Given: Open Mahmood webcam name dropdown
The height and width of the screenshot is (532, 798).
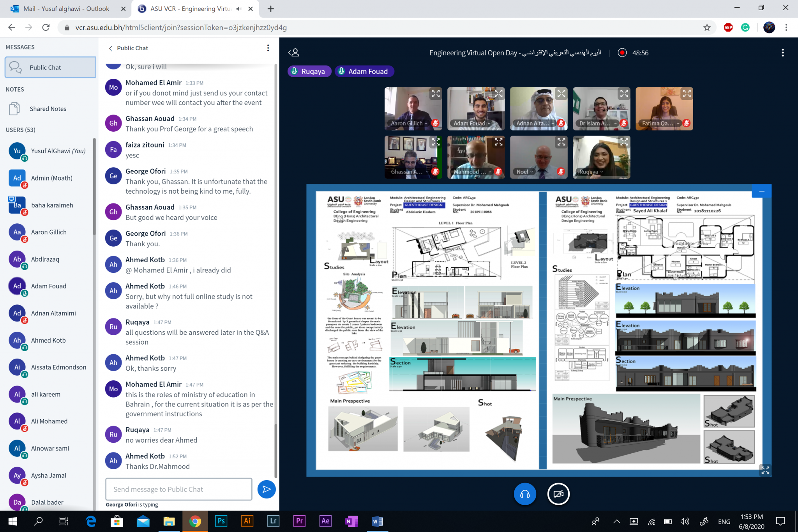Looking at the screenshot, I should (472, 171).
